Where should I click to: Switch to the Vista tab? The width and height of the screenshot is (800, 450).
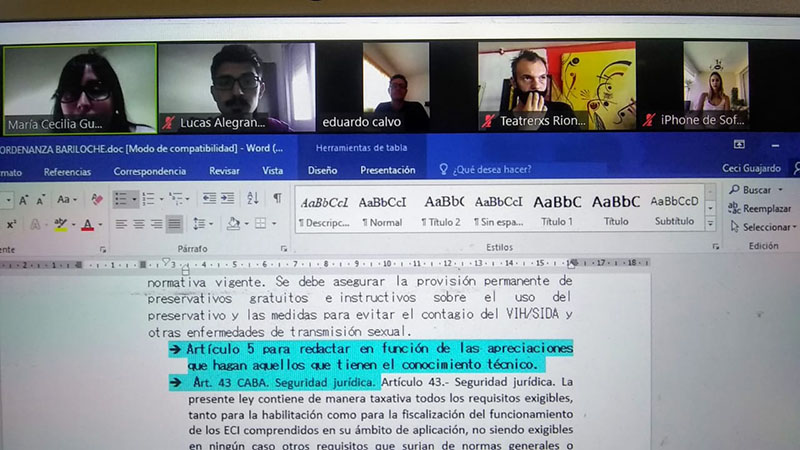pos(272,170)
